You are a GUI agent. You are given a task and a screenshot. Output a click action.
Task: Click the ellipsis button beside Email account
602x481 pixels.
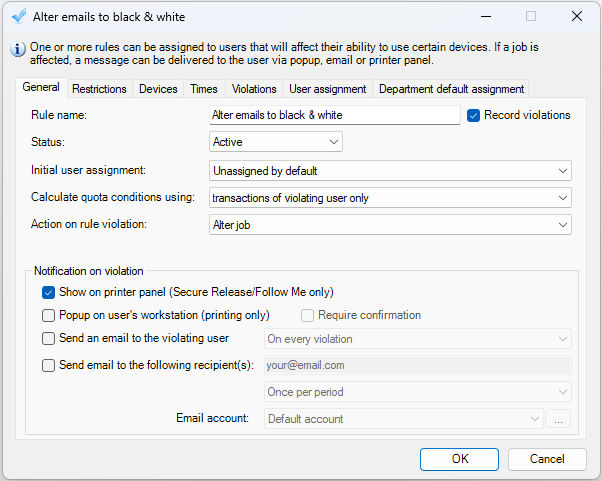click(x=558, y=419)
